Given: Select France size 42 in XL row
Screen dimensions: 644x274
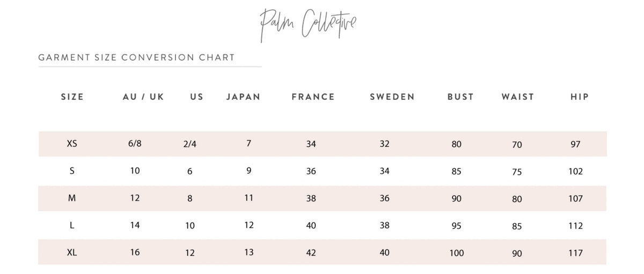Looking at the screenshot, I should point(311,253).
